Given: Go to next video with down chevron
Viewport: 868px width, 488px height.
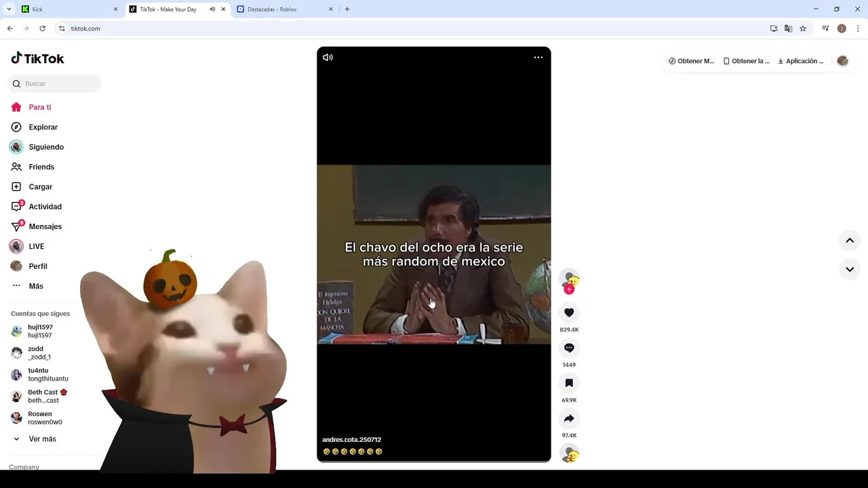Looking at the screenshot, I should (x=850, y=269).
